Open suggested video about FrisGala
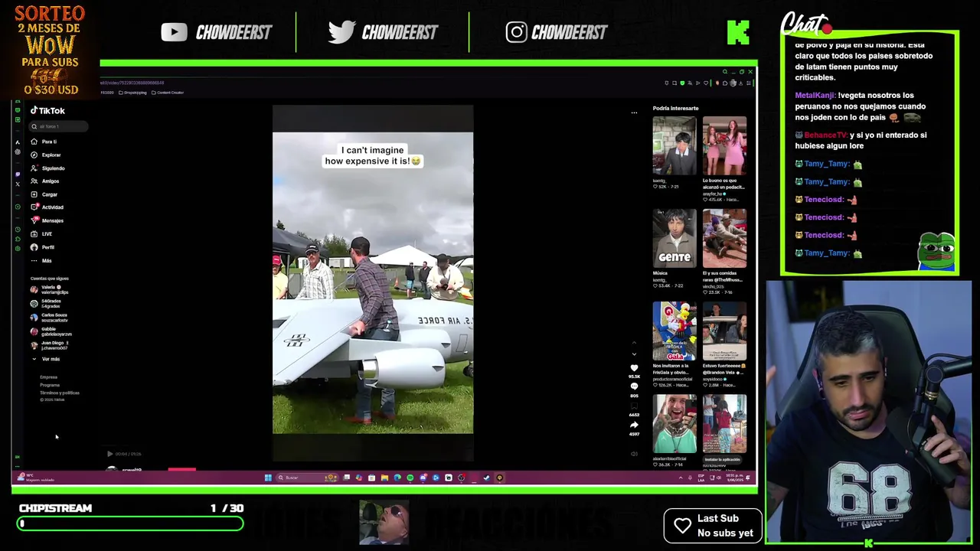Viewport: 980px width, 551px height. coord(675,331)
